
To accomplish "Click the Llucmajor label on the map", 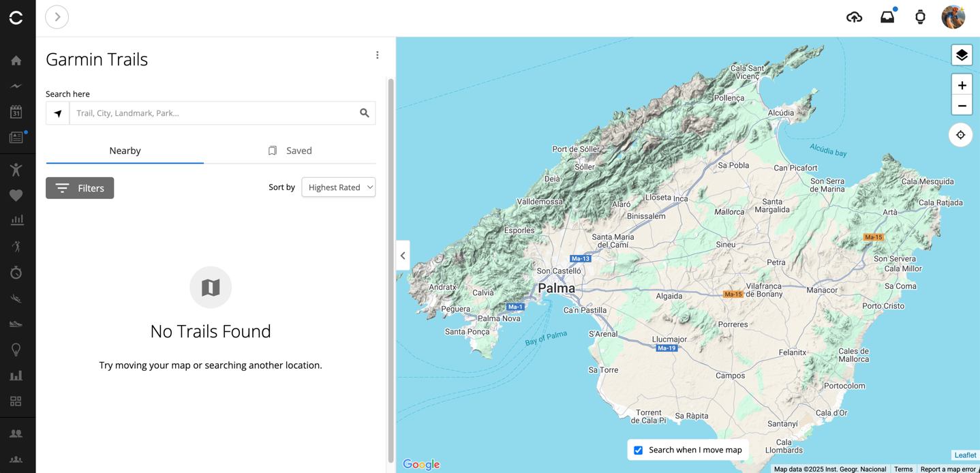I will coord(669,339).
